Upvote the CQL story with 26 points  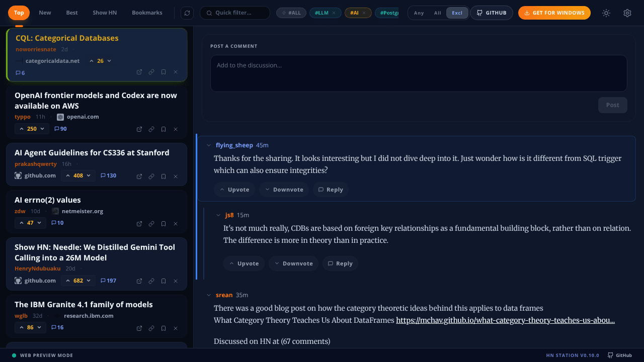(92, 61)
